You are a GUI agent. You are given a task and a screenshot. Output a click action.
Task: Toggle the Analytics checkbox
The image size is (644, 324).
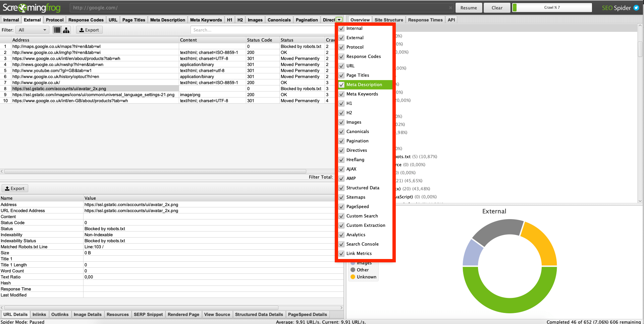point(341,235)
